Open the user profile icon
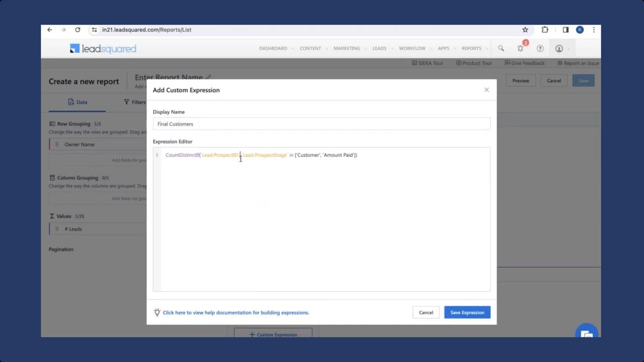Image resolution: width=644 pixels, height=362 pixels. pyautogui.click(x=559, y=49)
